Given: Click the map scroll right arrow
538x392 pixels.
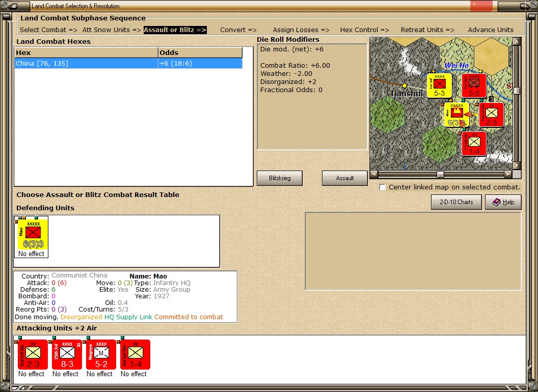Looking at the screenshot, I should [x=508, y=174].
